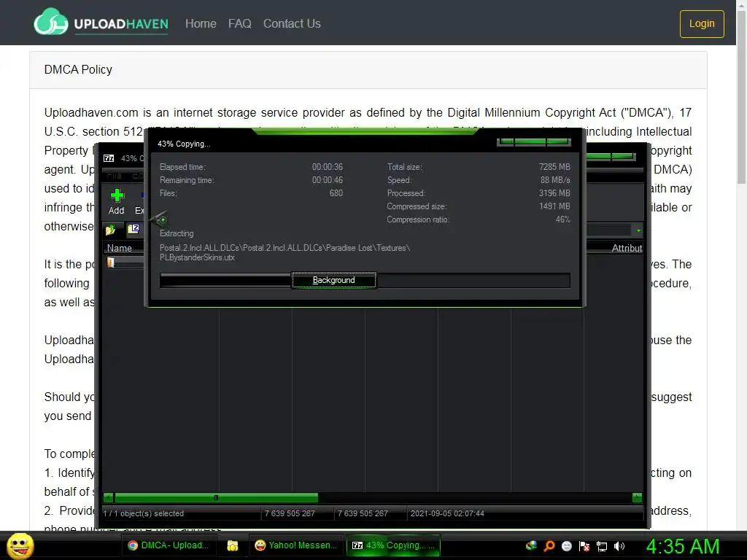Image resolution: width=747 pixels, height=560 pixels.
Task: Click the '2021-09-05 02:07:44' status entry
Action: 447,513
